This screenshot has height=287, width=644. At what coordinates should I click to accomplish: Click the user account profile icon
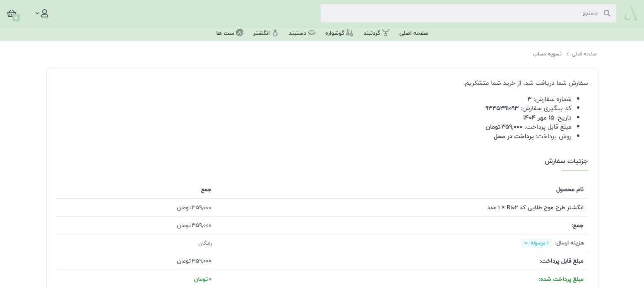tap(45, 13)
